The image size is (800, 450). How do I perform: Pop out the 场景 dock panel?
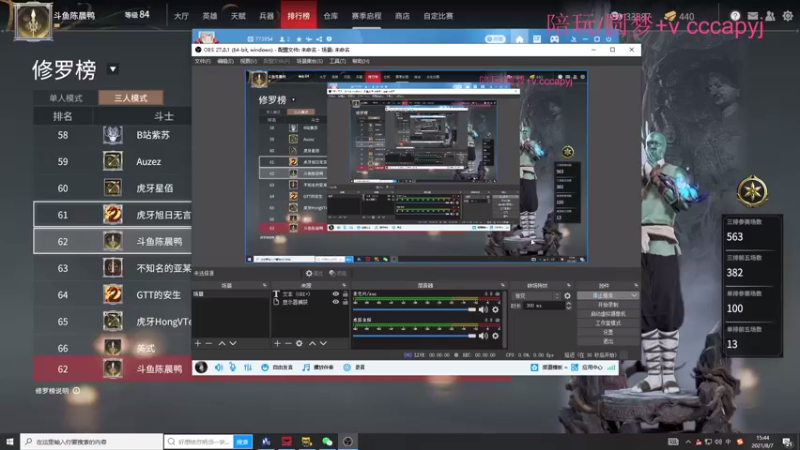(x=264, y=285)
